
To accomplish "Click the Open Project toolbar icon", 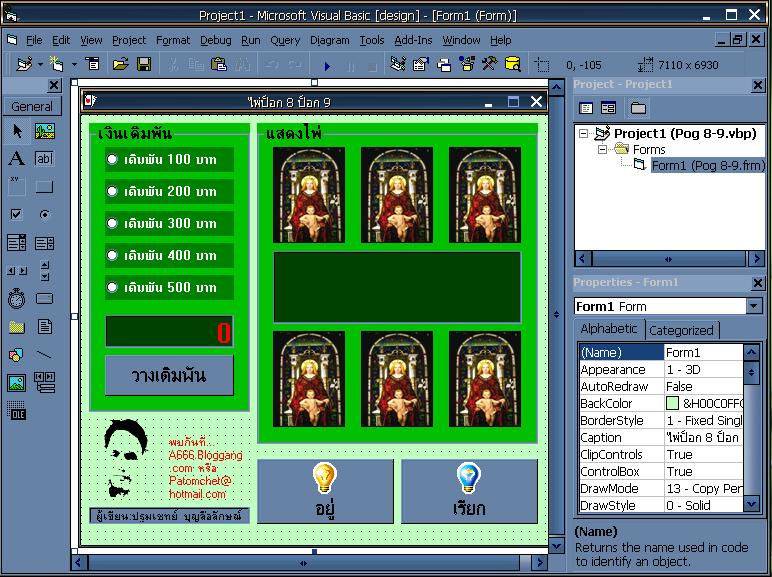I will click(x=121, y=64).
